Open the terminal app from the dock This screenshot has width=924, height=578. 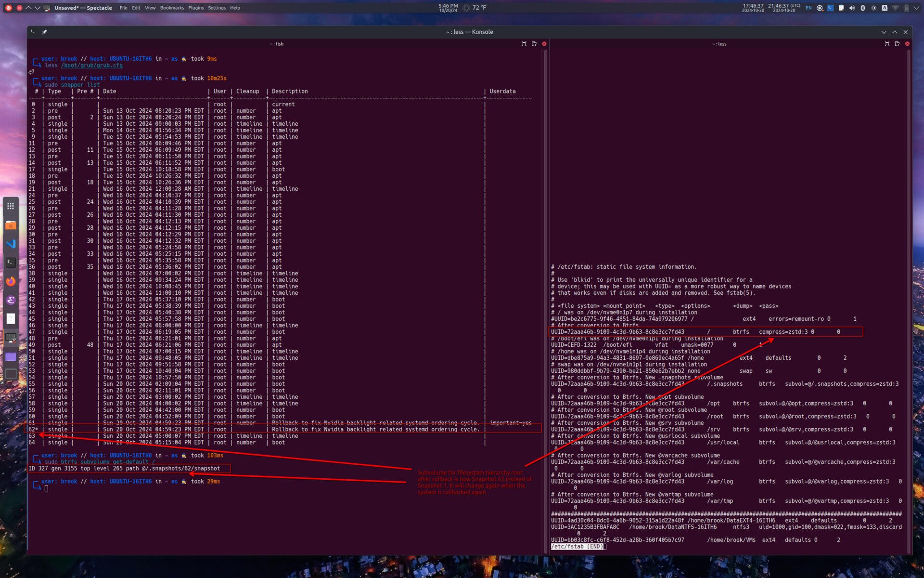(x=11, y=263)
